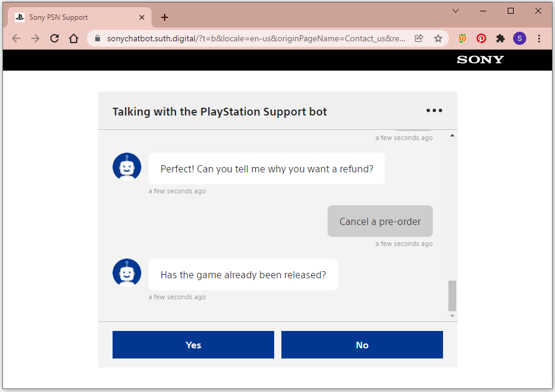555x392 pixels.
Task: Open the chat options three-dot menu
Action: [434, 110]
